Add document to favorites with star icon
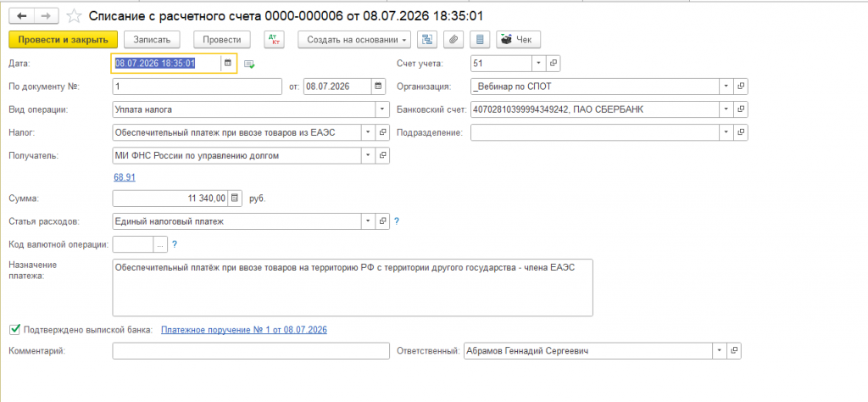 (x=74, y=16)
